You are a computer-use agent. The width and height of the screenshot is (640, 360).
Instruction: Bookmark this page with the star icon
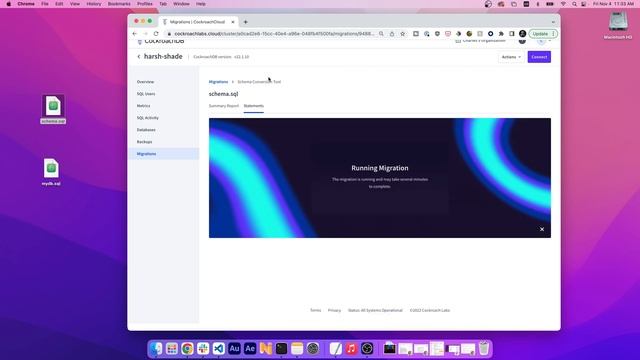click(402, 34)
